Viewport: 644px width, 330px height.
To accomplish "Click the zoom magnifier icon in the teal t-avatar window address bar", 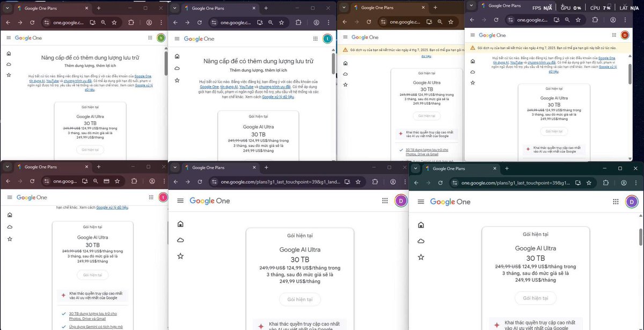I will tap(270, 23).
